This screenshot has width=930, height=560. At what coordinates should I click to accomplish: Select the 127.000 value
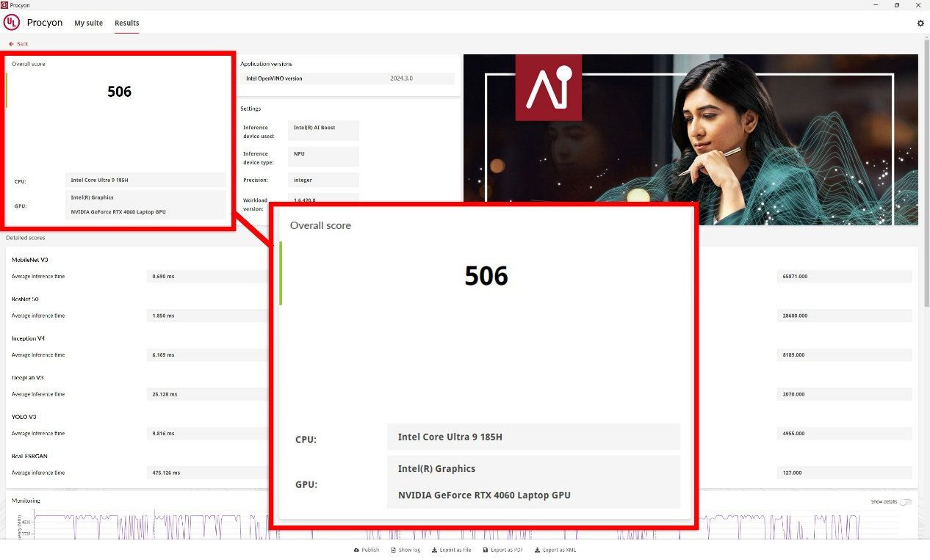(793, 473)
